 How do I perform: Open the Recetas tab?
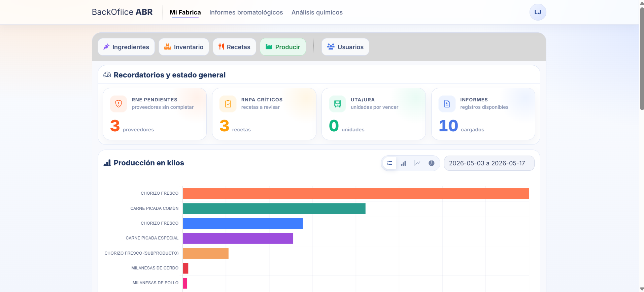pos(234,47)
